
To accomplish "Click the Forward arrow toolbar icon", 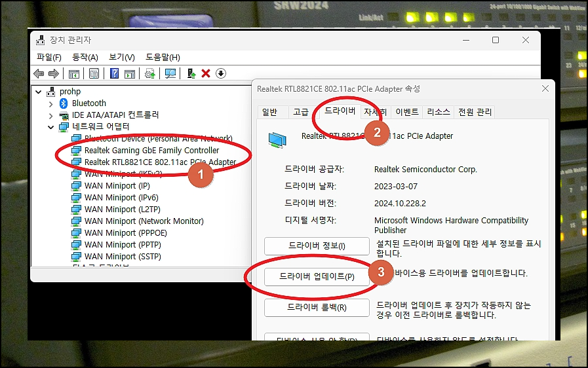I will pos(54,73).
